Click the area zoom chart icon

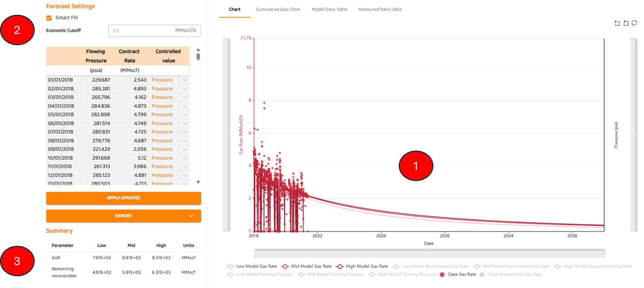pyautogui.click(x=617, y=23)
